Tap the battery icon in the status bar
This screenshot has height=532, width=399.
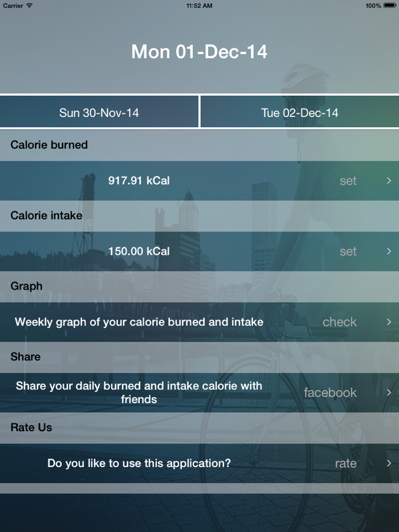tap(390, 5)
